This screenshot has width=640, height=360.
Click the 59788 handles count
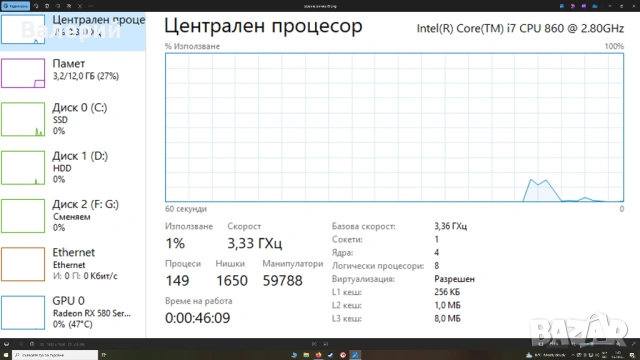[282, 281]
